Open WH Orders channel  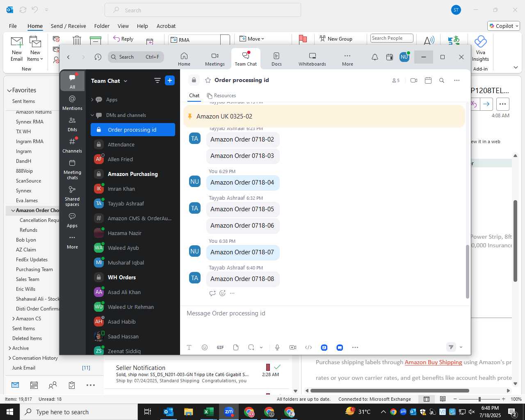133,277
